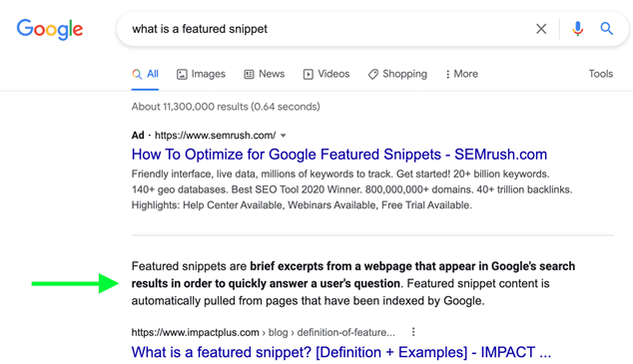Open the 'What is a featured snippet?' IMPACT result
This screenshot has height=364, width=633.
click(341, 352)
